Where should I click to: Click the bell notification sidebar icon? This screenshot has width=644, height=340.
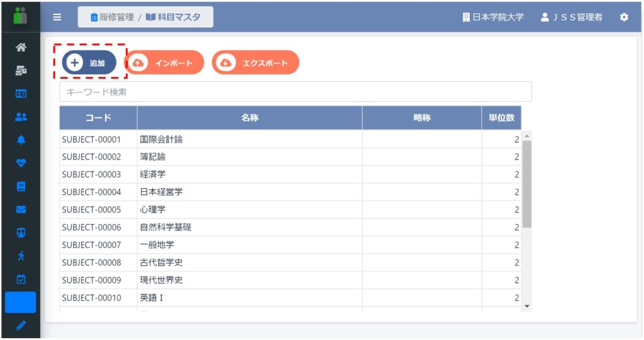(x=21, y=140)
